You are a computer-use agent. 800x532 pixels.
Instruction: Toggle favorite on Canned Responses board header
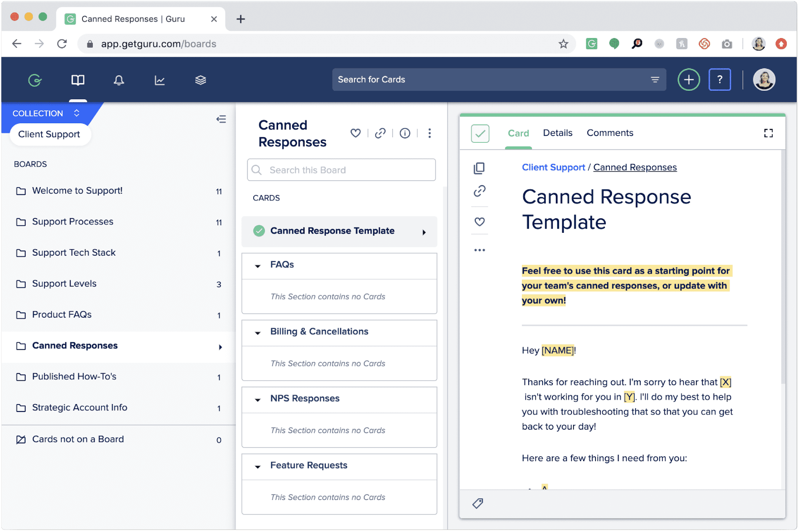point(355,132)
